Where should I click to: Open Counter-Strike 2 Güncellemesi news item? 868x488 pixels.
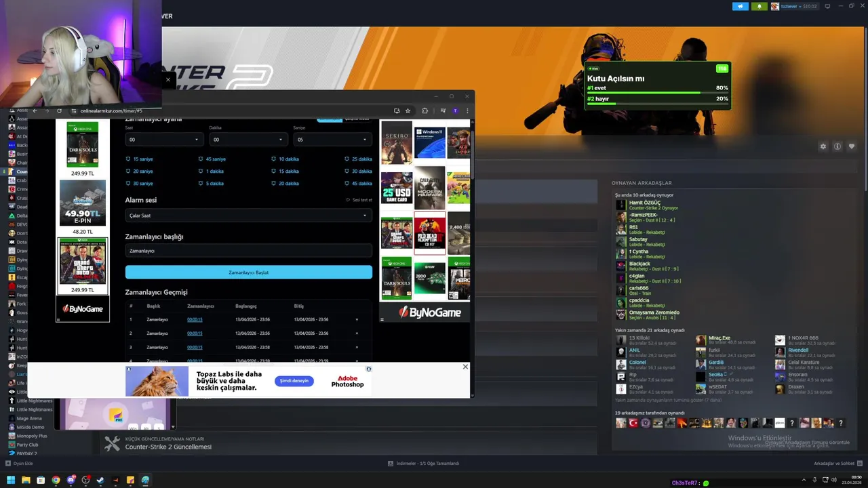[168, 447]
